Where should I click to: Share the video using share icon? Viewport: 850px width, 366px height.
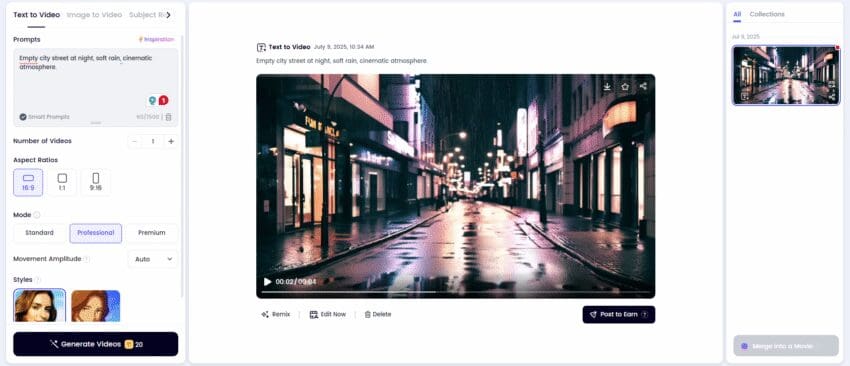coord(643,86)
